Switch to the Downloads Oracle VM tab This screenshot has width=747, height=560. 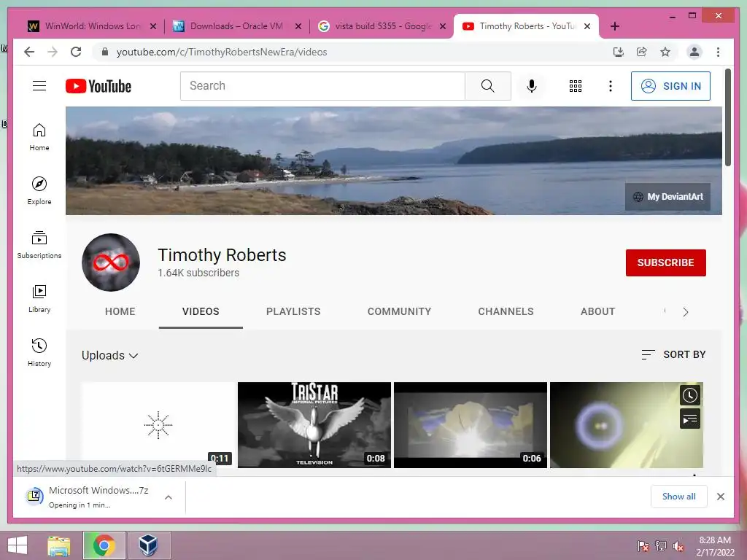(x=237, y=26)
